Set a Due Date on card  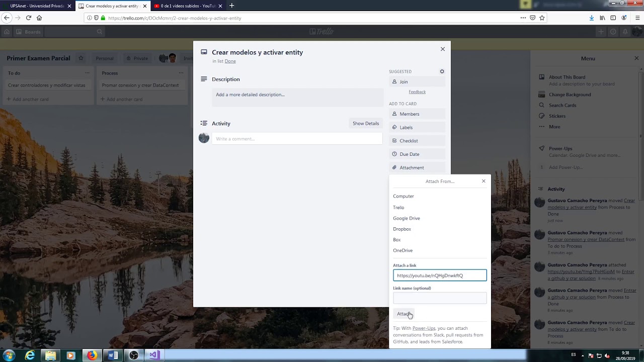(417, 154)
